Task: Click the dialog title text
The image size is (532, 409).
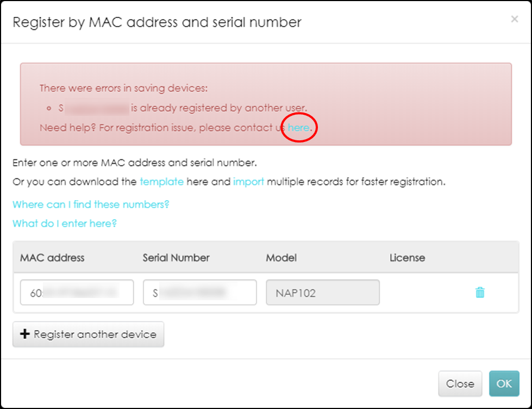Action: click(157, 22)
